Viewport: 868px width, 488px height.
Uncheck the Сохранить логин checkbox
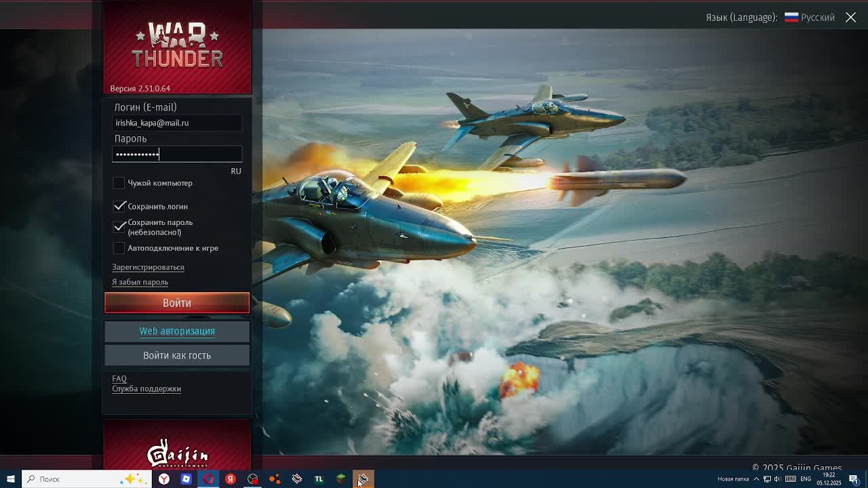[x=119, y=206]
